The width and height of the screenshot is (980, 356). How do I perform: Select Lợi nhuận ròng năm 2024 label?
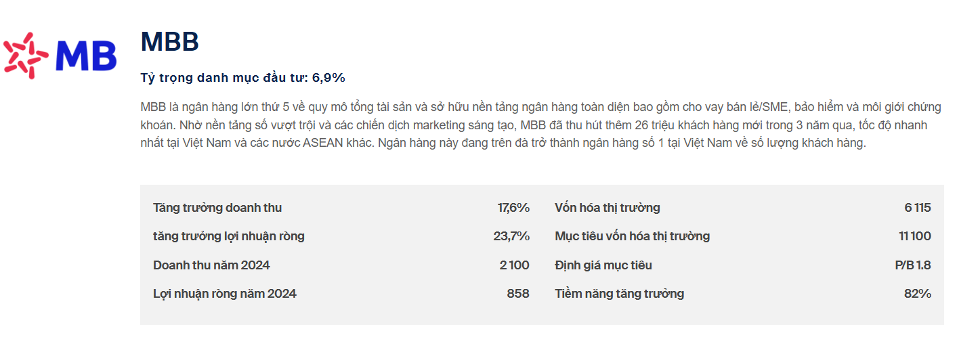pos(225,294)
